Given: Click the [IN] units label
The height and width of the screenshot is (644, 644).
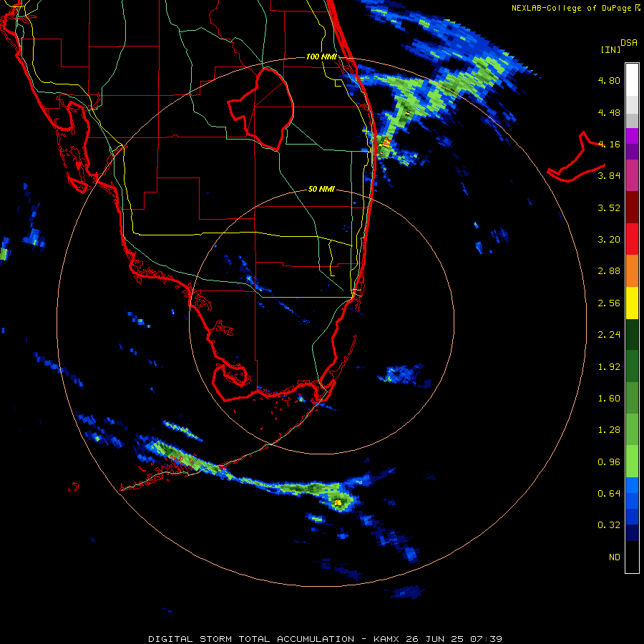Looking at the screenshot, I should click(x=610, y=49).
